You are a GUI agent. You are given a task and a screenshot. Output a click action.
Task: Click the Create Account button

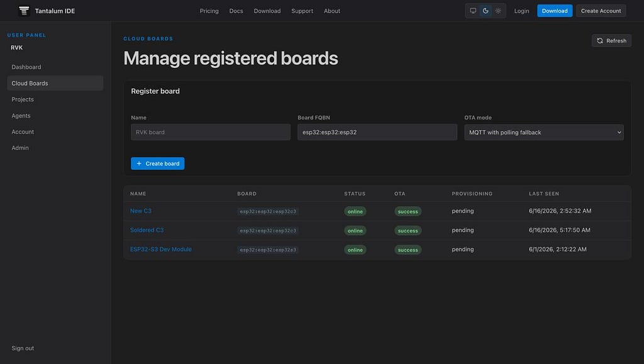(x=601, y=11)
